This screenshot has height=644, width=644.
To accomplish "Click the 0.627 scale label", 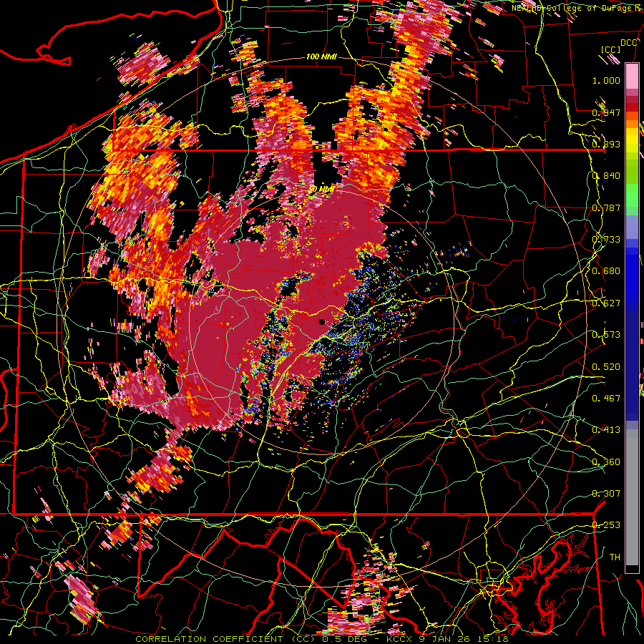I will pyautogui.click(x=606, y=303).
